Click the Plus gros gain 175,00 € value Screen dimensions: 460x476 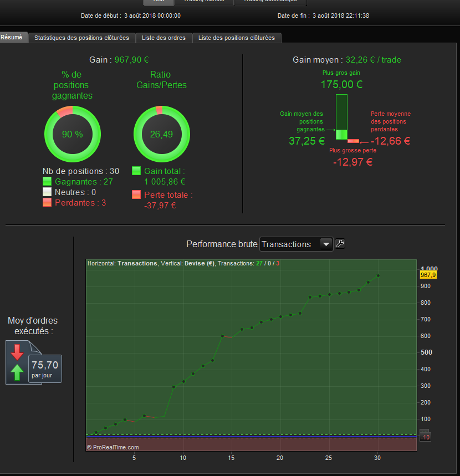[x=341, y=84]
